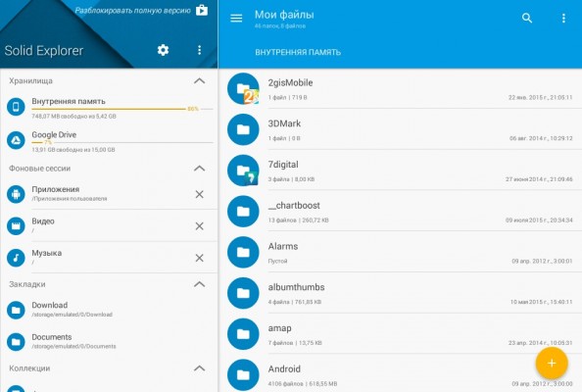Screen dimensions: 582x392
Task: Collapse the Закладки section
Action: point(199,284)
